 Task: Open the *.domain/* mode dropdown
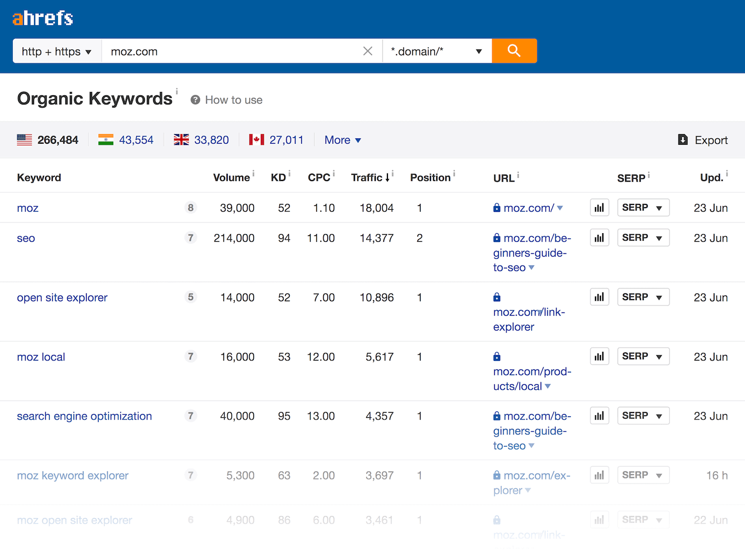point(437,51)
